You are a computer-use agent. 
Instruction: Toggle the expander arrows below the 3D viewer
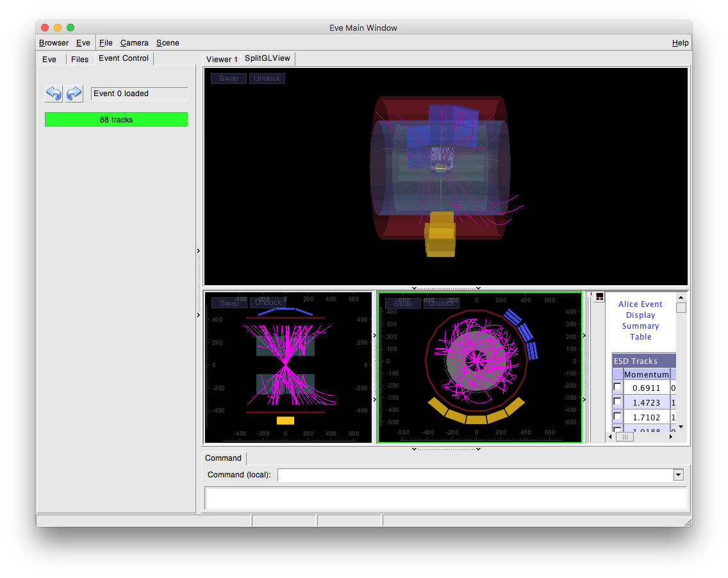tap(414, 288)
